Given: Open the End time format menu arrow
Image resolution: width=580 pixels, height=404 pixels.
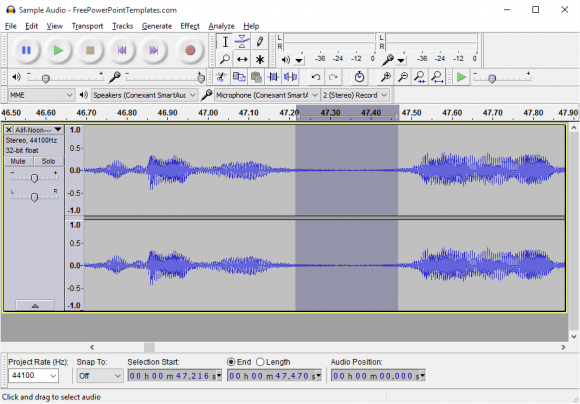Looking at the screenshot, I should click(318, 376).
